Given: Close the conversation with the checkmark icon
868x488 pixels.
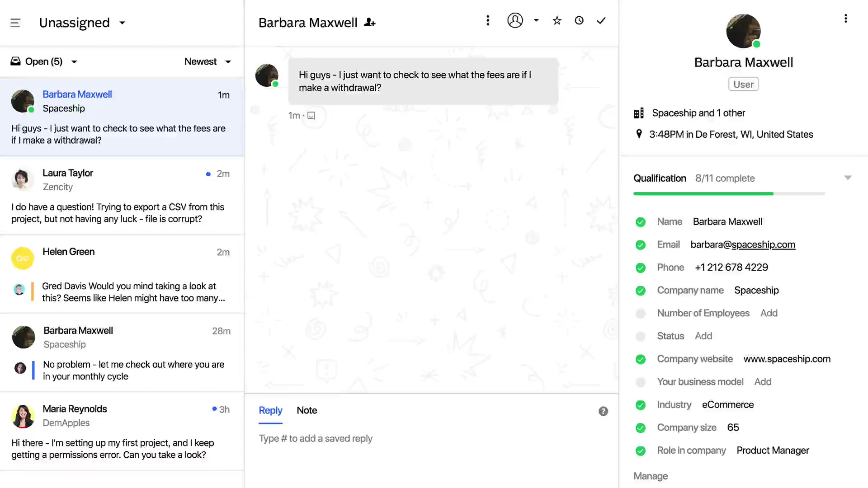Looking at the screenshot, I should tap(601, 20).
